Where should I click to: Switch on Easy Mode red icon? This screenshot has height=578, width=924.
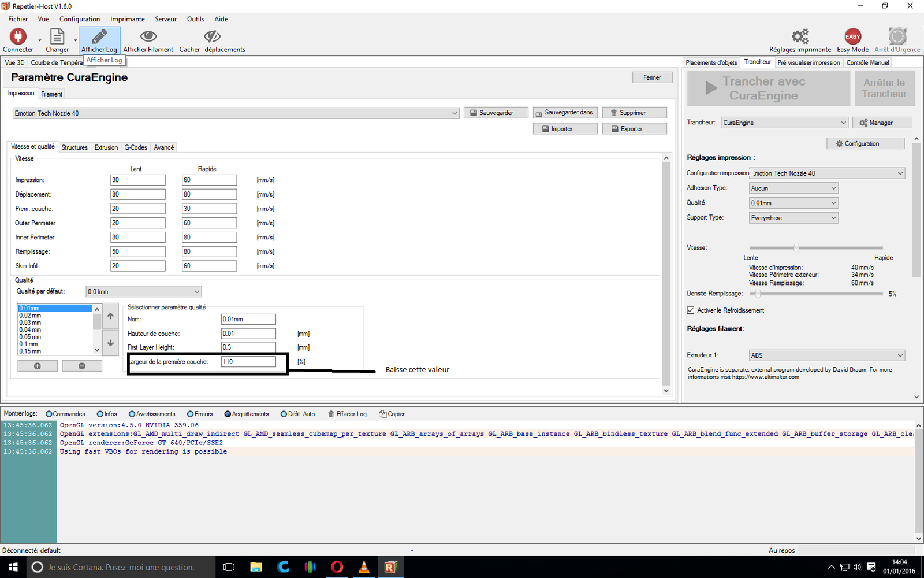pyautogui.click(x=853, y=36)
